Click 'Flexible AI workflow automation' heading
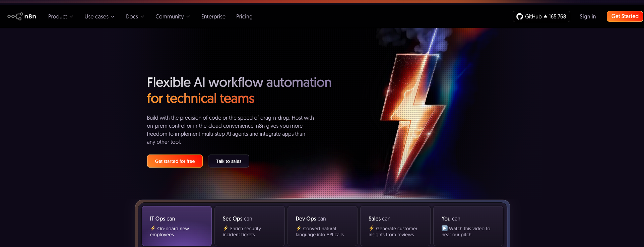 239,82
